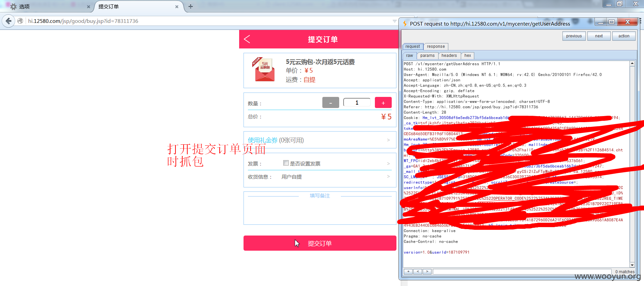The width and height of the screenshot is (644, 286).
Task: Click the request pane scroll up arrow
Action: click(632, 63)
